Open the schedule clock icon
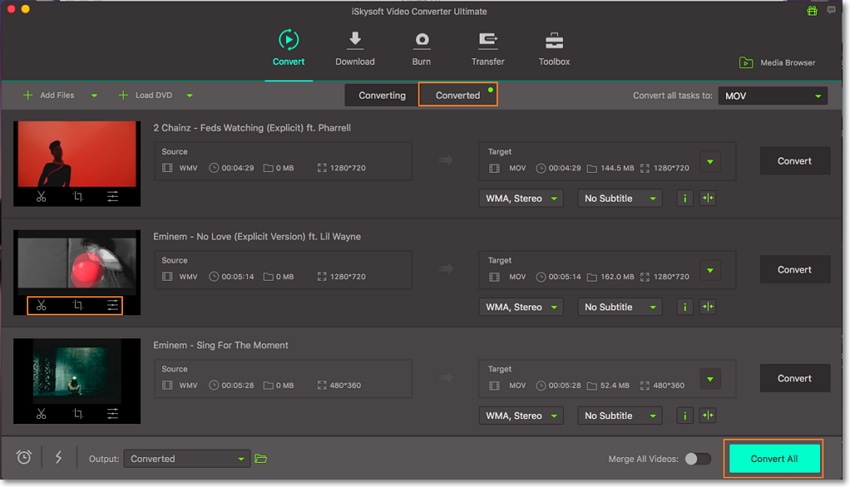 point(24,458)
